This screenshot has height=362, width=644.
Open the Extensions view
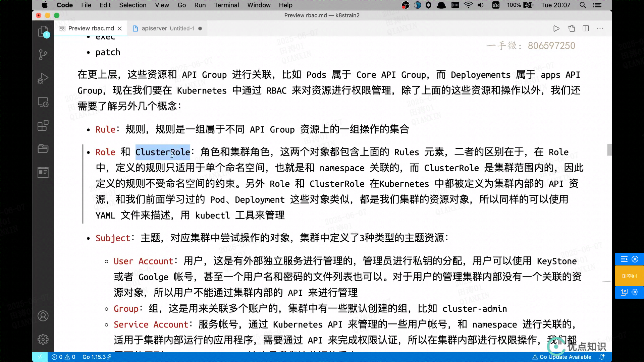tap(43, 125)
